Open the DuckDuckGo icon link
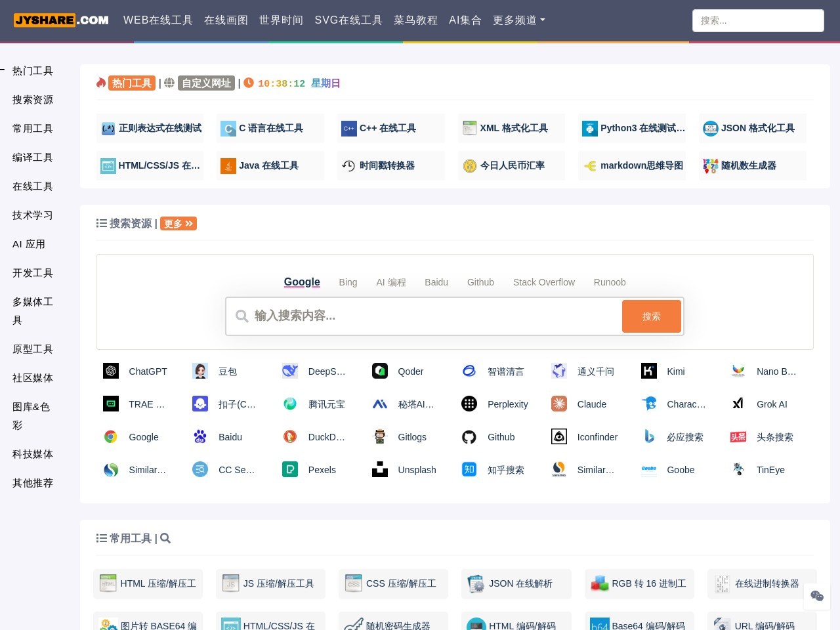The width and height of the screenshot is (840, 630). click(290, 437)
